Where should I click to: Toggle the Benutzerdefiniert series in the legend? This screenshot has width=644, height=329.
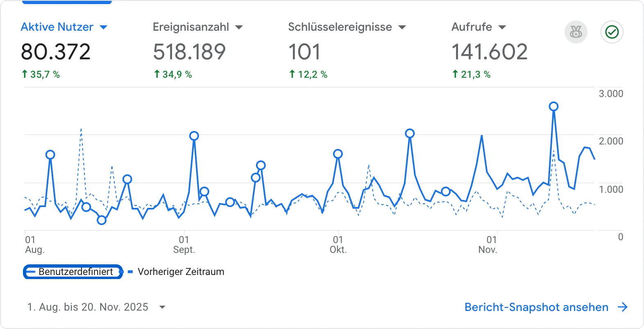(x=73, y=272)
